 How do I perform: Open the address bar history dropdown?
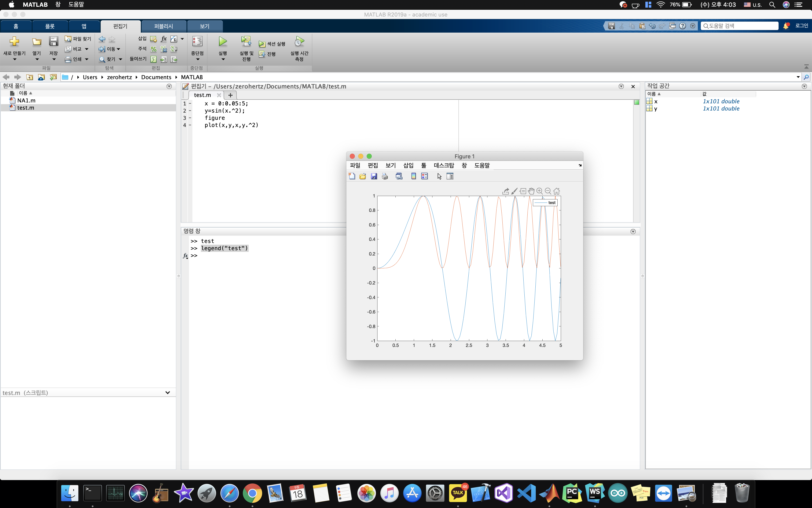[x=798, y=77]
